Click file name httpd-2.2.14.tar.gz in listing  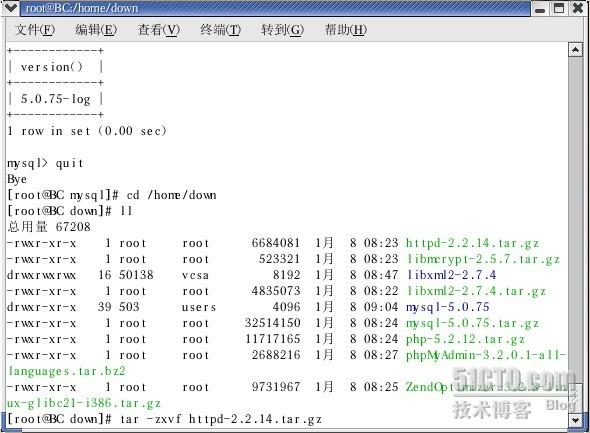point(472,243)
